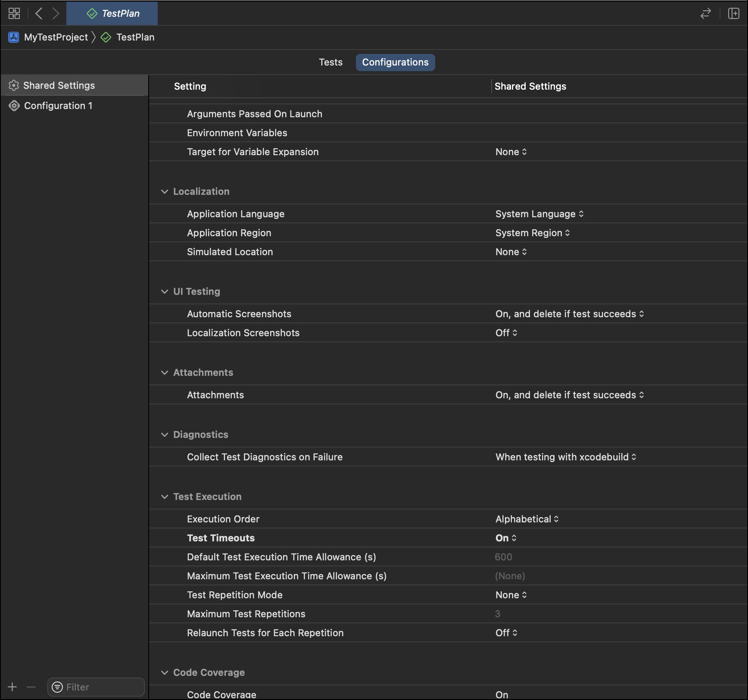Click the filter icon in sidebar
Image resolution: width=748 pixels, height=700 pixels.
(57, 687)
